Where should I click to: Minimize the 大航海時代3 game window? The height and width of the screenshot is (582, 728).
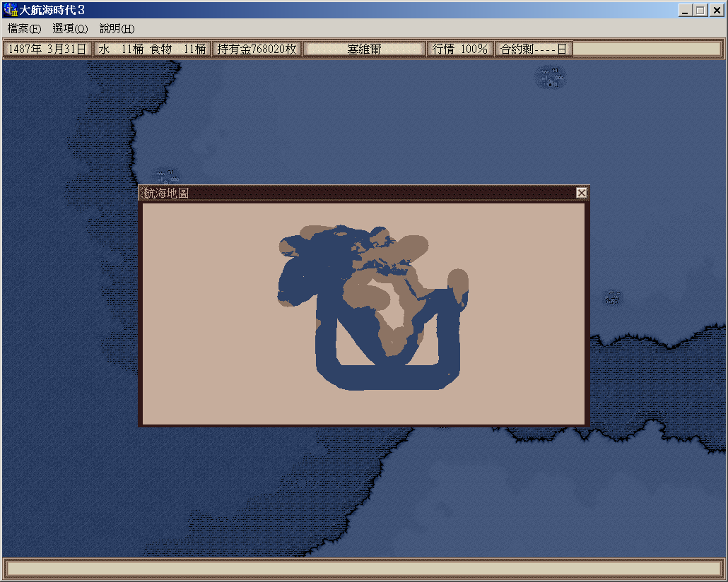click(686, 10)
